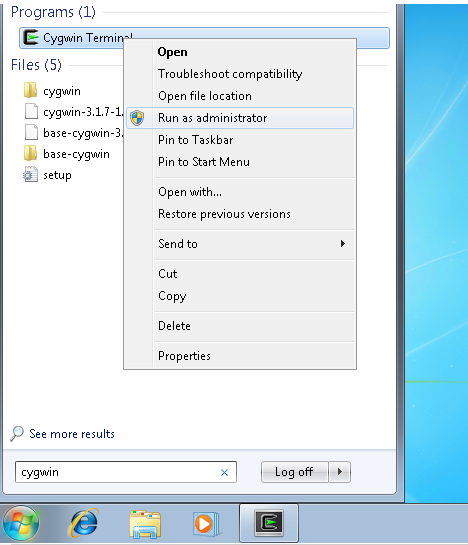
Task: Click the cygwin-3.1.7-1 file icon
Action: pos(31,111)
